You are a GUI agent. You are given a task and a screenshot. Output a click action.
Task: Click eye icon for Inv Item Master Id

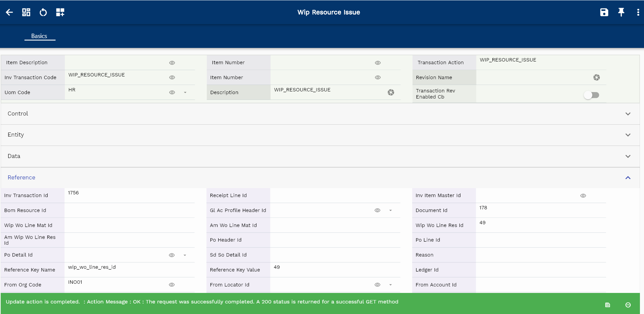pyautogui.click(x=583, y=196)
